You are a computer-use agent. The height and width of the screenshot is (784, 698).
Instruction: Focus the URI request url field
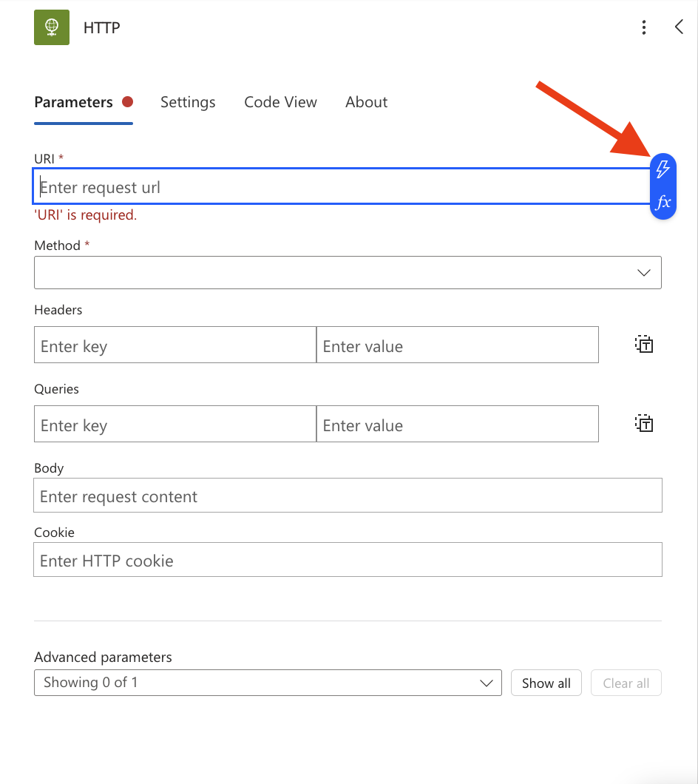[340, 187]
